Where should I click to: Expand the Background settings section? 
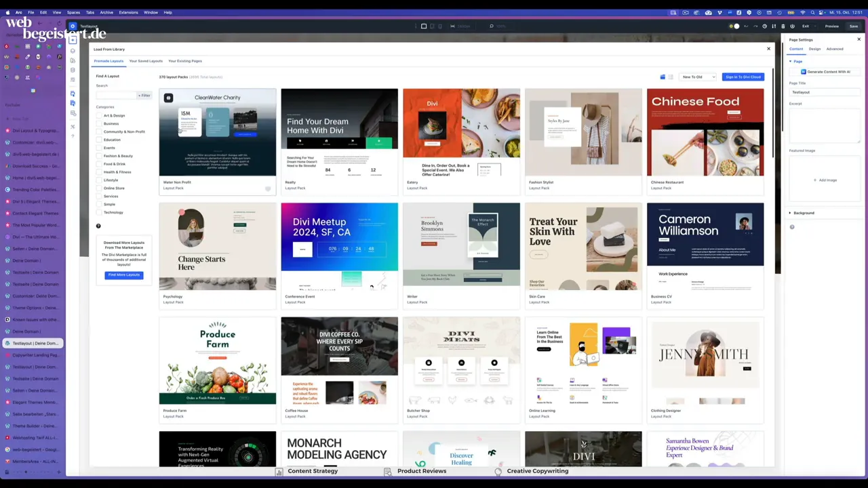click(x=804, y=213)
